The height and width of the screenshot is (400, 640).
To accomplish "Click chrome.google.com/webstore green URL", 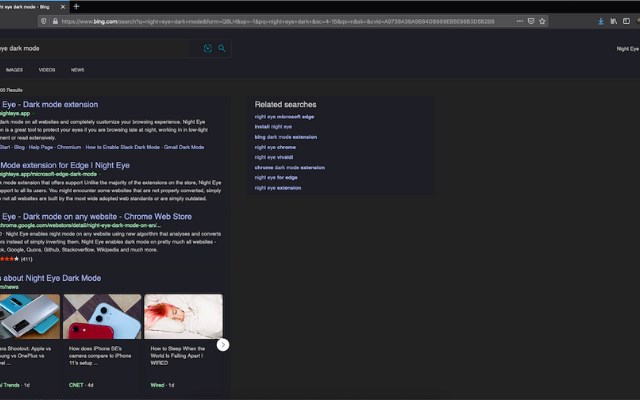I will pyautogui.click(x=80, y=225).
